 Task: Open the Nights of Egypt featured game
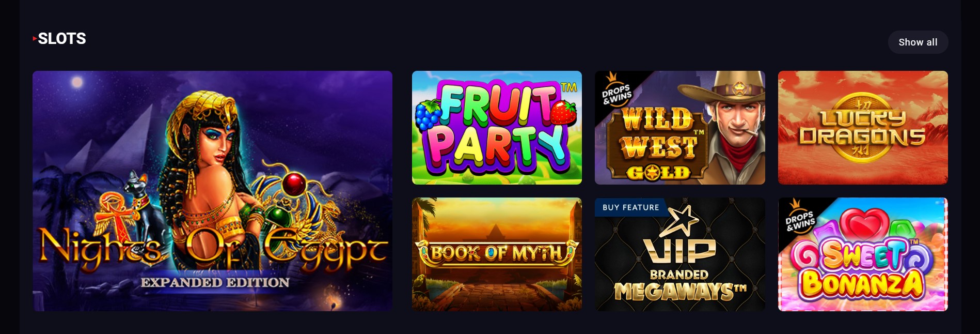point(212,191)
